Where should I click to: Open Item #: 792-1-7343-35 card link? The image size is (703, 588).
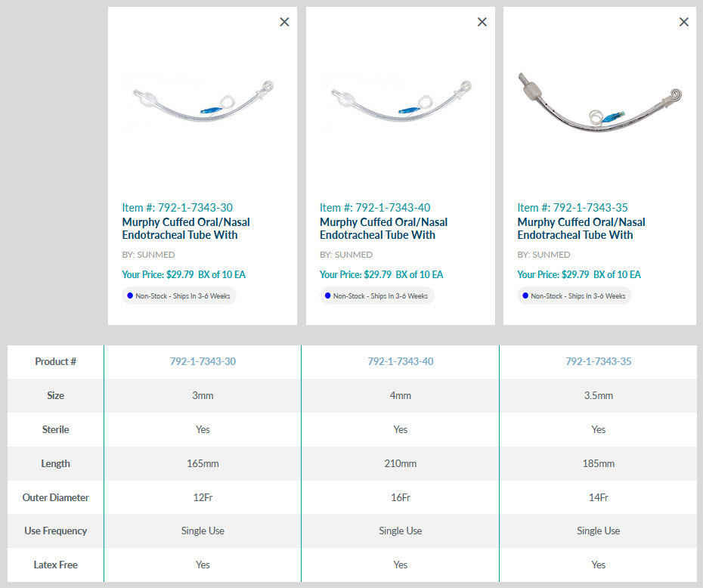pos(572,207)
